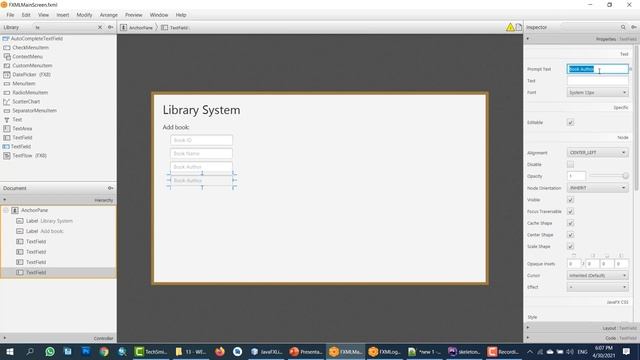The height and width of the screenshot is (360, 640).
Task: Open the Node Orientation dropdown
Action: tap(598, 188)
